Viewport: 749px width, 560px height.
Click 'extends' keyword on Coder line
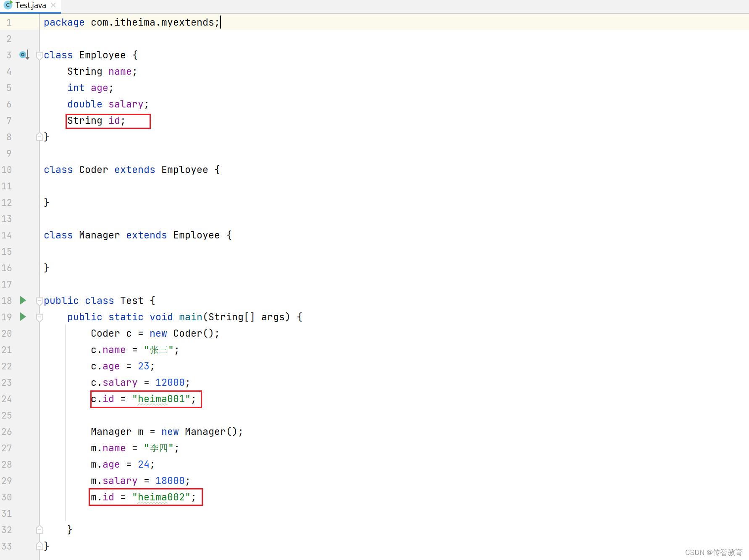(x=135, y=170)
